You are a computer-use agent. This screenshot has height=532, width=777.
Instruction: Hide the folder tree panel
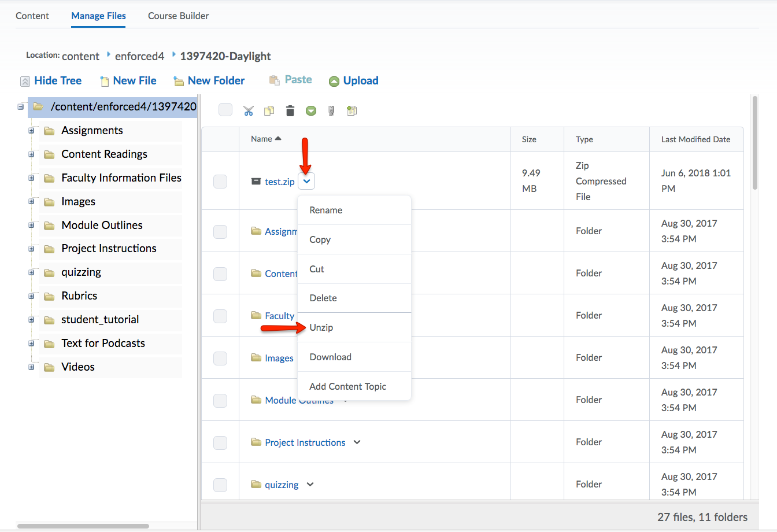(x=51, y=81)
